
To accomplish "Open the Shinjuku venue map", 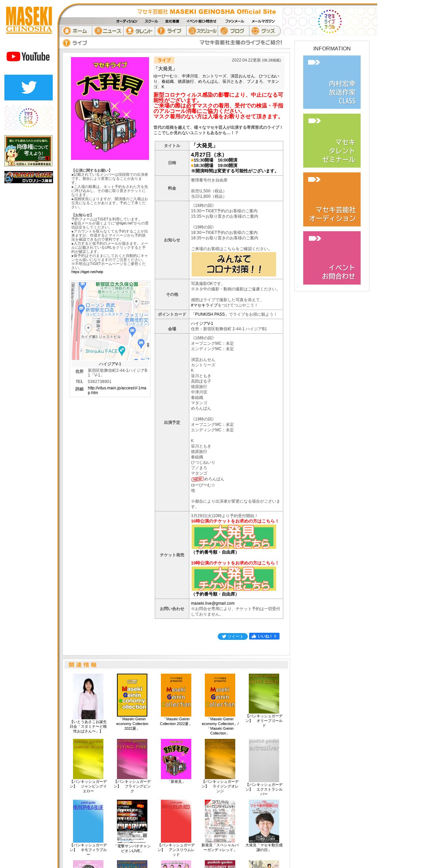I will (110, 321).
